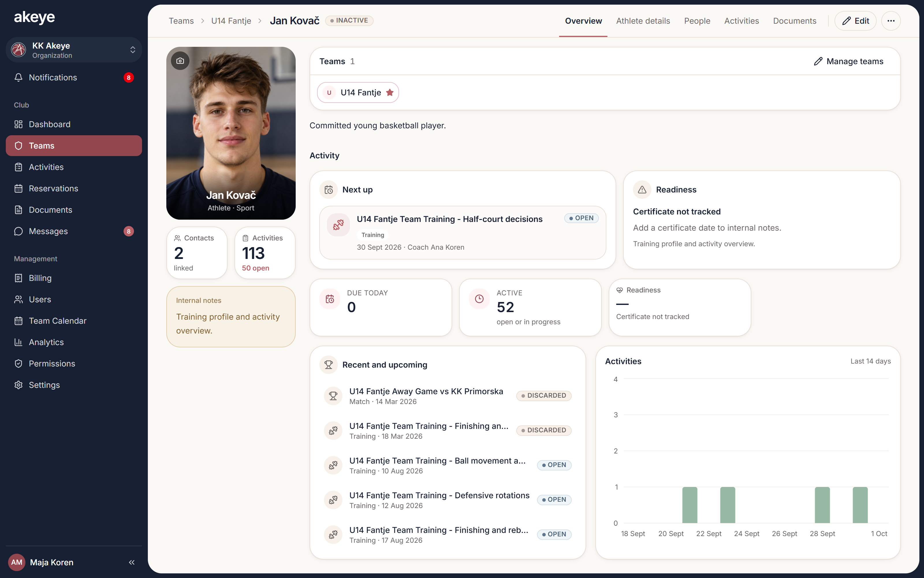Switch to the Athlete details tab
Screen dimensions: 924x578
coord(643,21)
